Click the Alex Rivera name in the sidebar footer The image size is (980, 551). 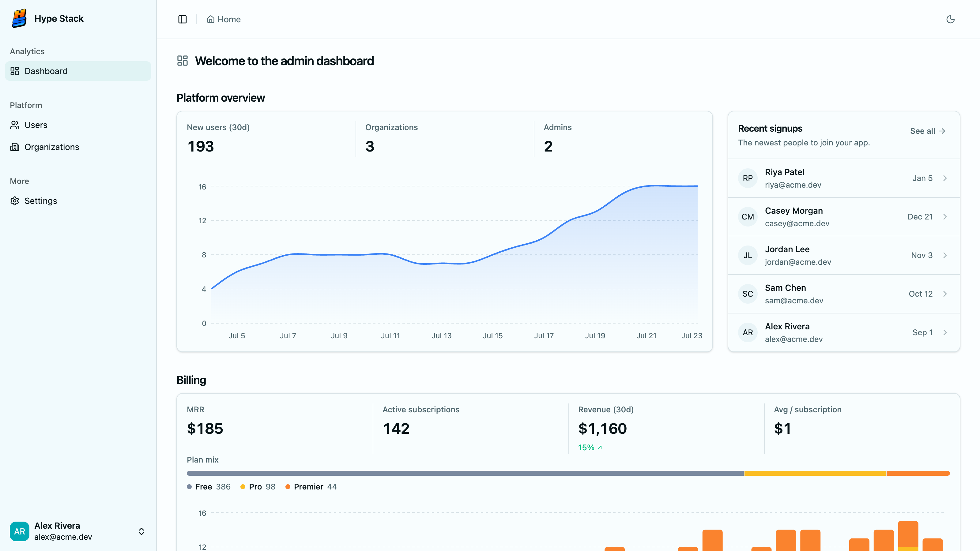(57, 526)
